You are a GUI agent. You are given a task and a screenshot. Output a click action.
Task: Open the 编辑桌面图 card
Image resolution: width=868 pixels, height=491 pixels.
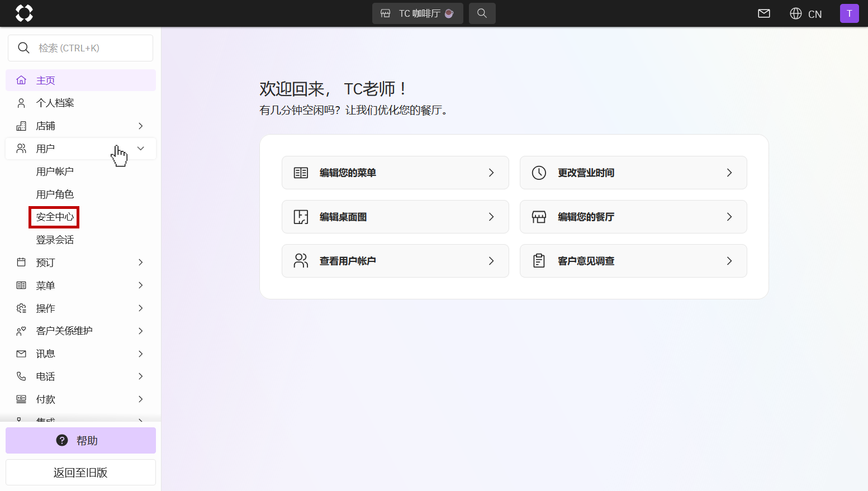pos(395,217)
